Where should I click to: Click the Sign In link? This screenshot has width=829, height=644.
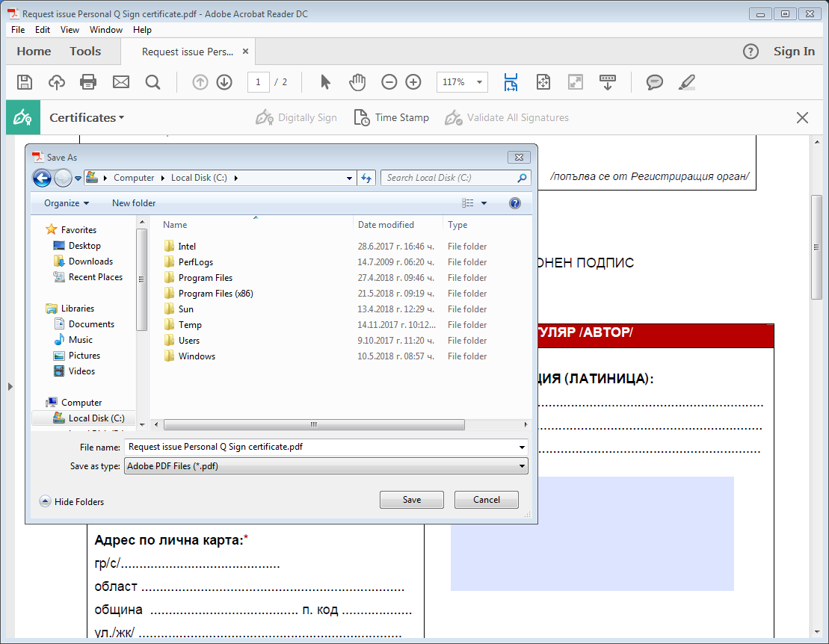pyautogui.click(x=794, y=52)
